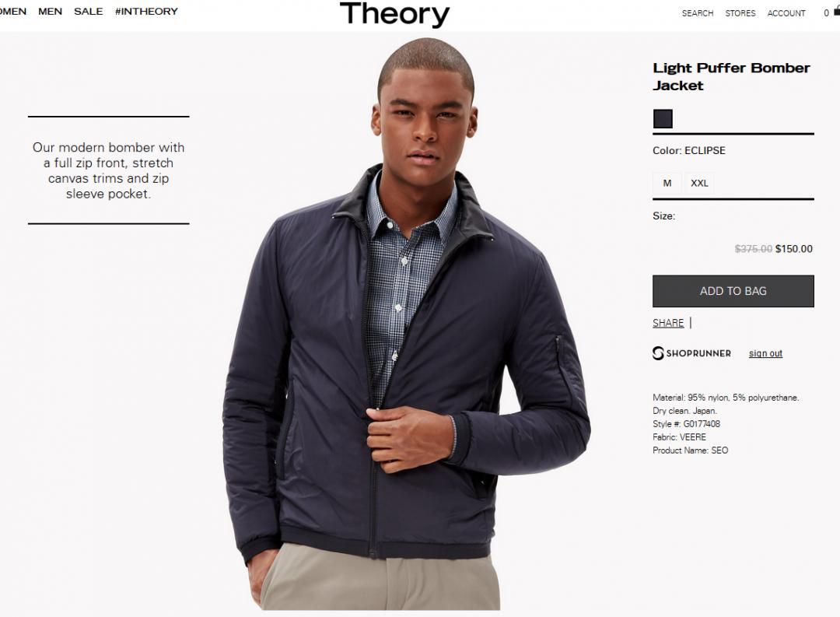Screen dimensions: 840x617
Task: Click the ShopRunner logo
Action: point(691,353)
